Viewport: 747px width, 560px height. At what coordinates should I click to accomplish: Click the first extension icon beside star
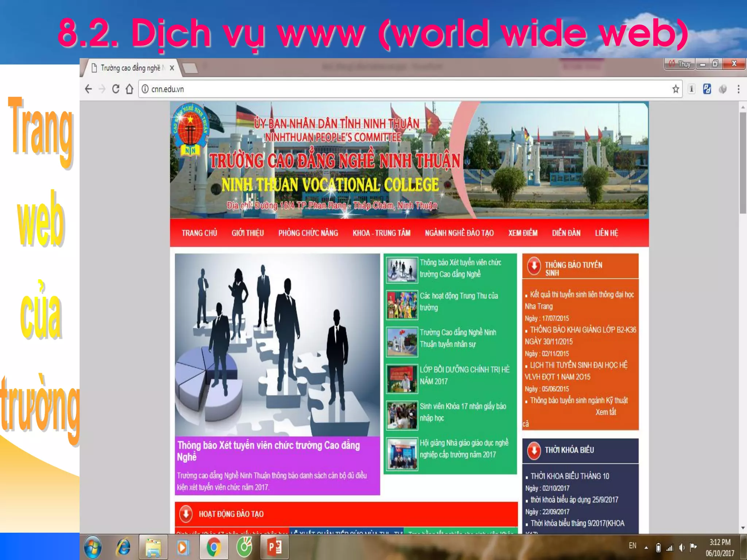[691, 89]
